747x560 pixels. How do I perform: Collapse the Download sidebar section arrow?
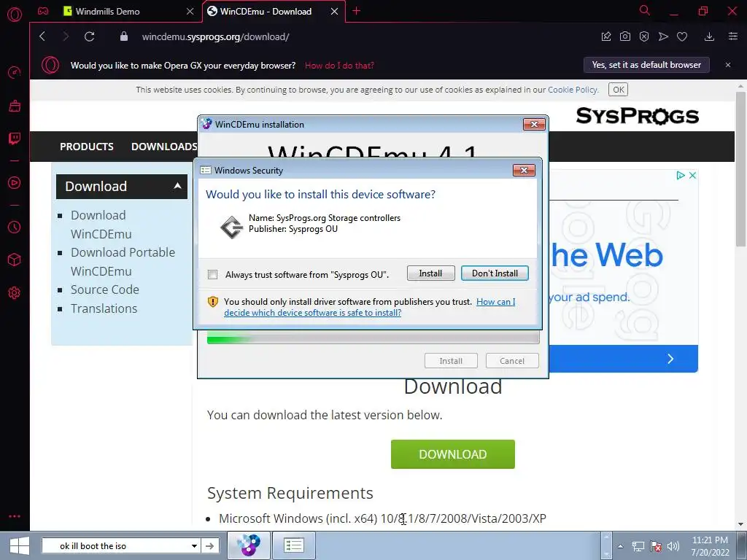pyautogui.click(x=177, y=186)
